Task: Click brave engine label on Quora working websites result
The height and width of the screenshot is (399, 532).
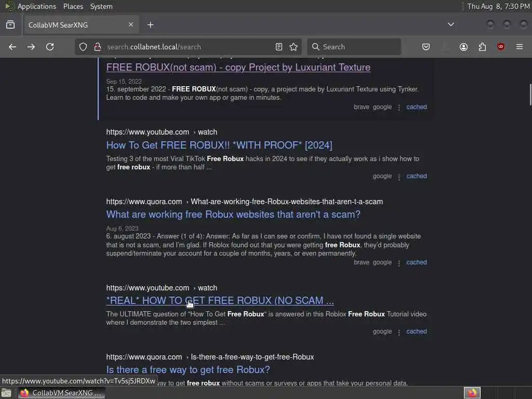Action: click(x=362, y=262)
